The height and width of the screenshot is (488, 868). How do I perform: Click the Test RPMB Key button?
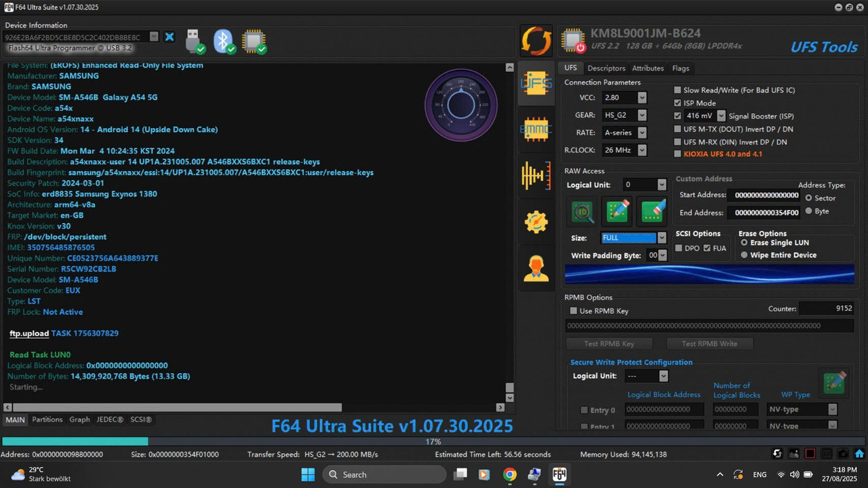609,344
